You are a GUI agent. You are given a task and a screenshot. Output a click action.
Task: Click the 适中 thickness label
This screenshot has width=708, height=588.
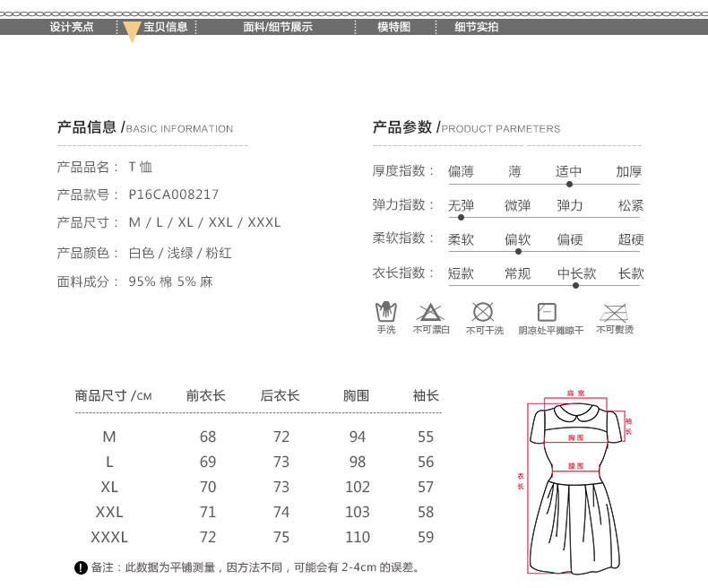pos(568,171)
